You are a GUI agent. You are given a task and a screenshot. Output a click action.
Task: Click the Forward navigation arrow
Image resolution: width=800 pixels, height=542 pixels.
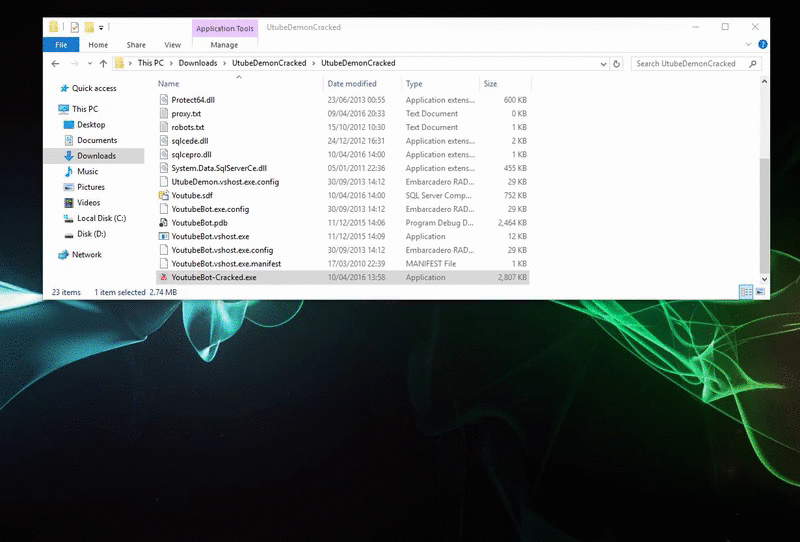coord(74,64)
